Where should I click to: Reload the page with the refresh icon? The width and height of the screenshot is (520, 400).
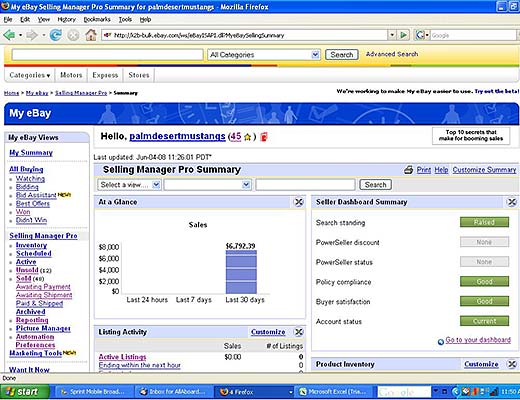(x=56, y=35)
